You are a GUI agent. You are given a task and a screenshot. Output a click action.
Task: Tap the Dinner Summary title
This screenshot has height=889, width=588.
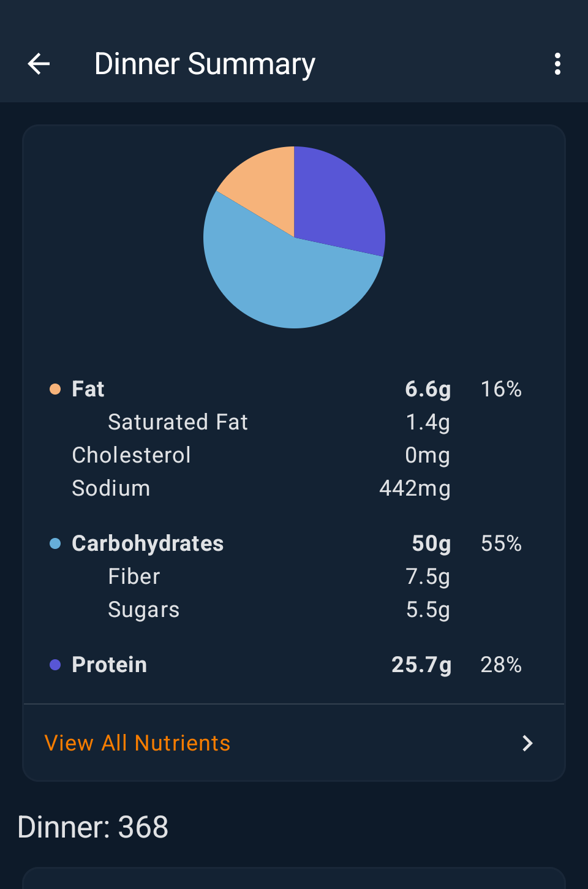[205, 64]
